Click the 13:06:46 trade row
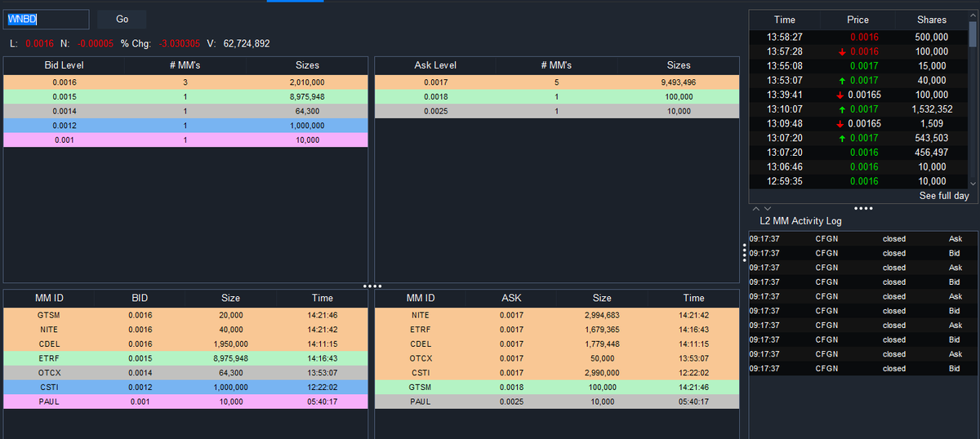Viewport: 980px width, 439px height. click(x=858, y=166)
